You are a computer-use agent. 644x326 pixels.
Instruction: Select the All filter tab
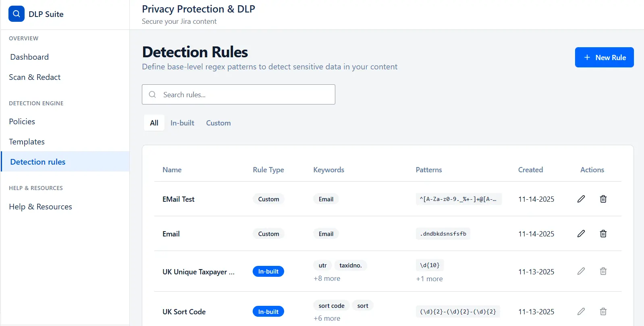tap(154, 123)
